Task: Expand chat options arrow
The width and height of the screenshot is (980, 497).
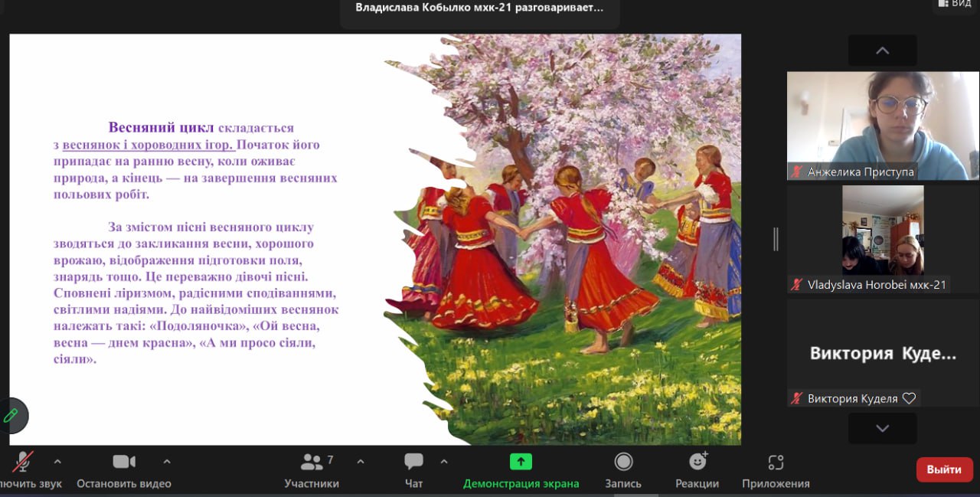Action: click(444, 462)
